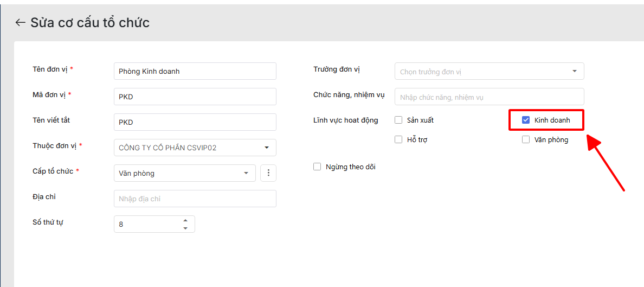Screen dimensions: 644x287
Task: Click the Tên viết tắt field
Action: click(195, 122)
